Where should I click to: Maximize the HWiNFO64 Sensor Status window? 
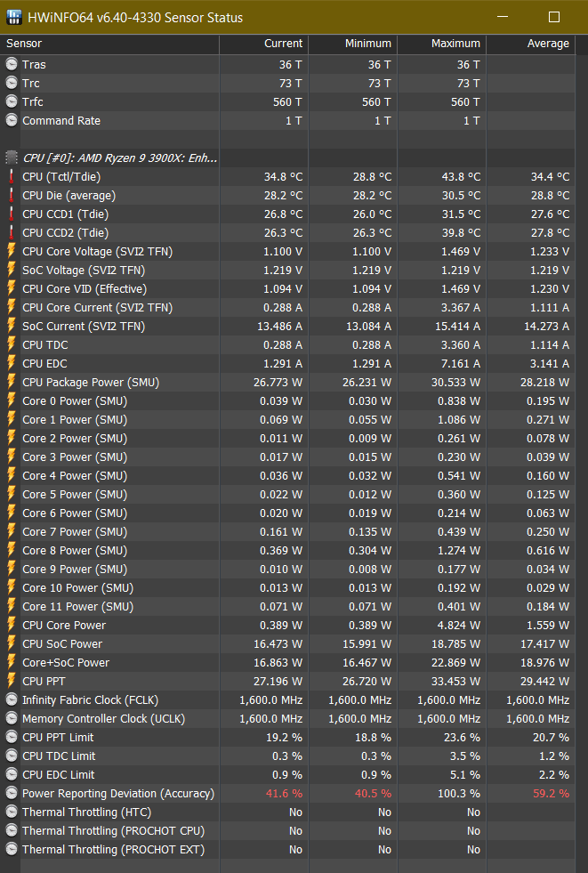click(554, 17)
